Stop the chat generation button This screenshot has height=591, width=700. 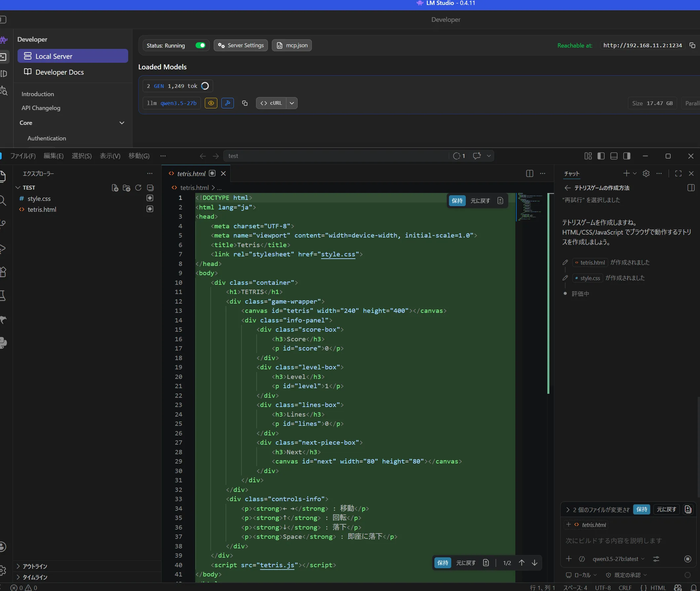(687, 559)
